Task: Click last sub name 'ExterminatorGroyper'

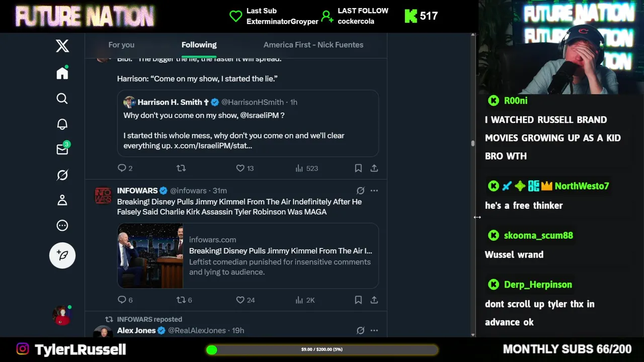Action: 282,21
